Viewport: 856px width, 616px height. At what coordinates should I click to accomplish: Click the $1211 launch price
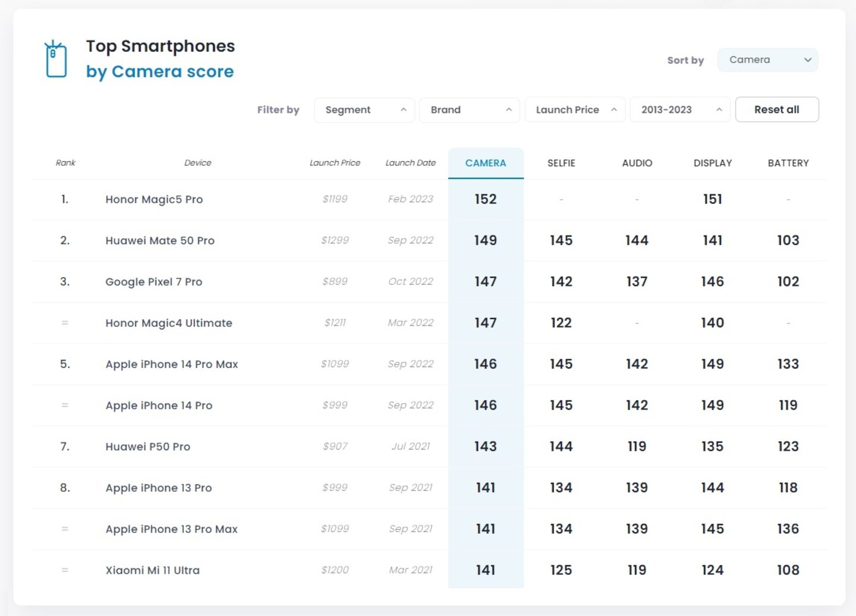tap(335, 323)
